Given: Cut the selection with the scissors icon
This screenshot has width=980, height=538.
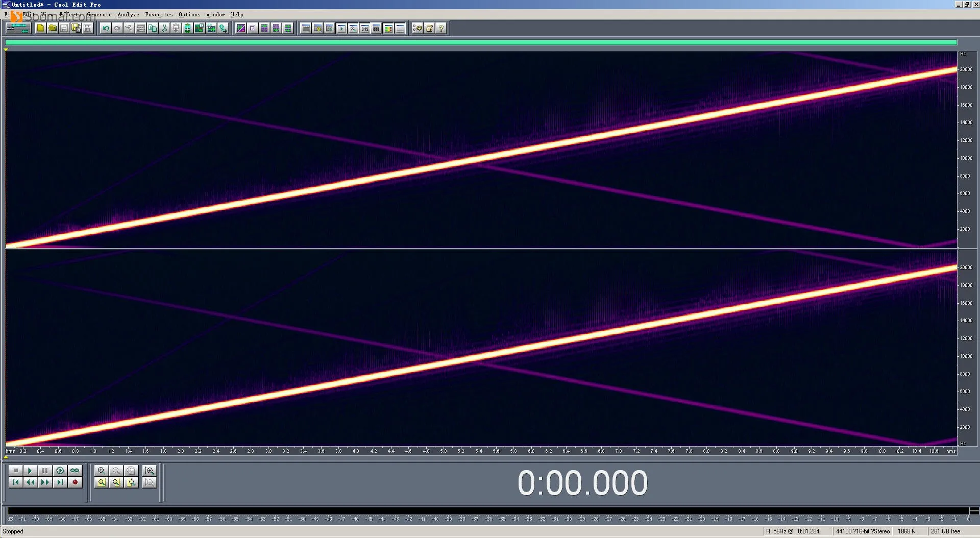Looking at the screenshot, I should pos(164,29).
